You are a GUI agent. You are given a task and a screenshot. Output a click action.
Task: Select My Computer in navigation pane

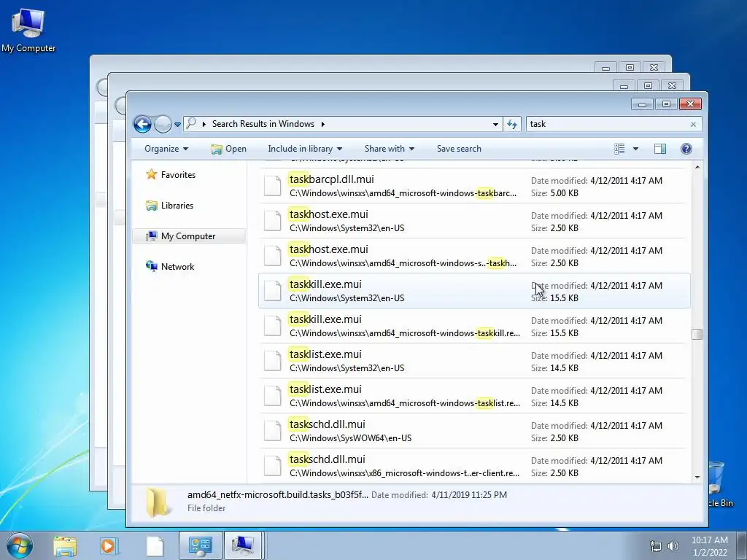[x=188, y=236]
